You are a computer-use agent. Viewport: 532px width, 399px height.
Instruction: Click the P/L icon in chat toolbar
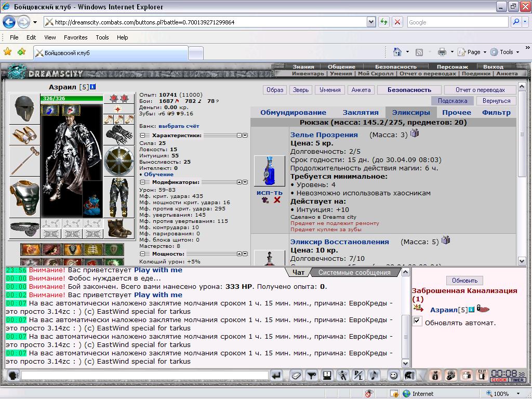358,376
